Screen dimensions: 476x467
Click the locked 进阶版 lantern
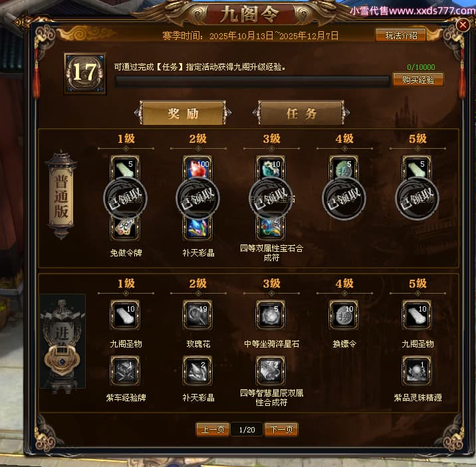[x=62, y=341]
